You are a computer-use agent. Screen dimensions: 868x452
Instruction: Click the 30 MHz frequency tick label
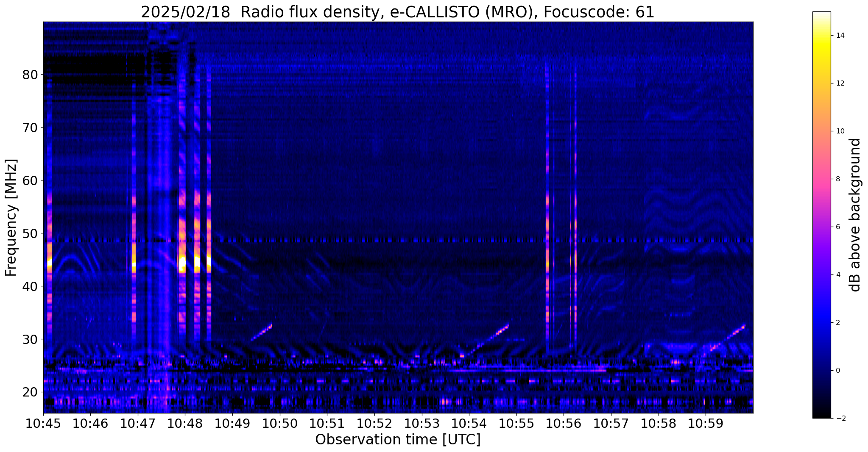30,339
